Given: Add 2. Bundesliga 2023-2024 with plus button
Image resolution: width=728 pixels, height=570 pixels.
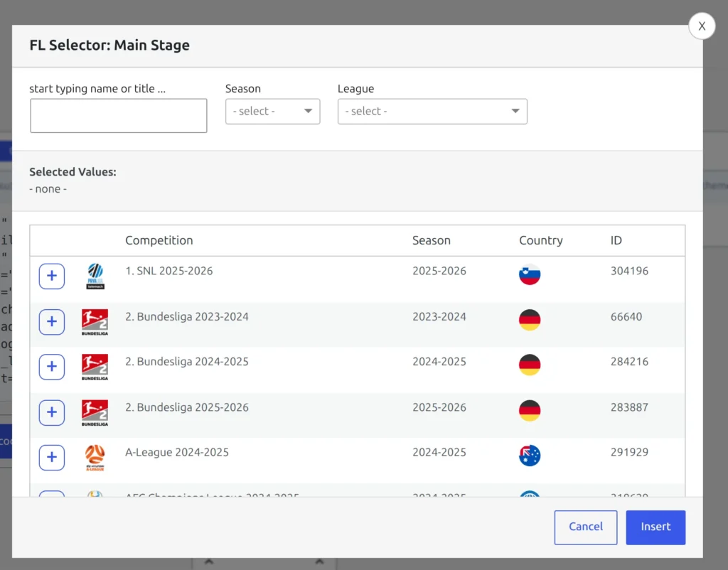Looking at the screenshot, I should pyautogui.click(x=51, y=322).
